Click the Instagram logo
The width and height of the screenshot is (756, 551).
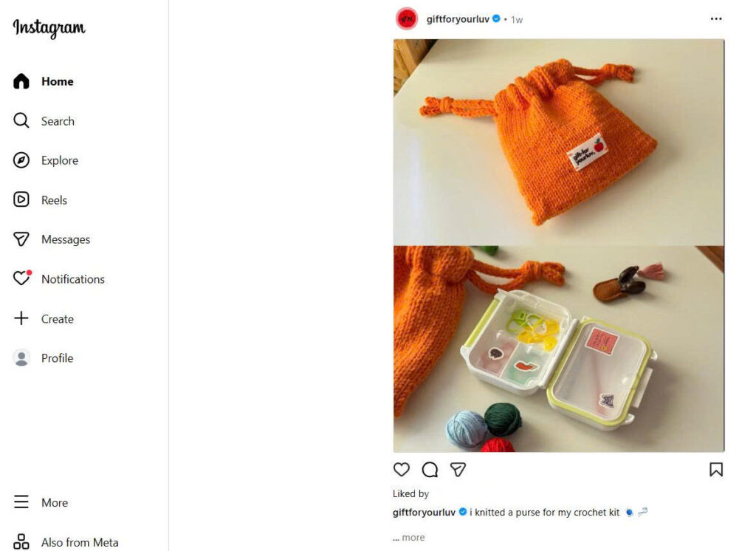pos(49,28)
